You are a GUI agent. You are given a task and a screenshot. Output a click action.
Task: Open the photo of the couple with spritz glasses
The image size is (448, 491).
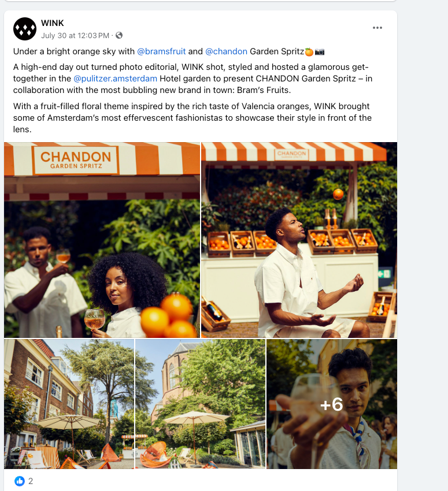click(102, 240)
